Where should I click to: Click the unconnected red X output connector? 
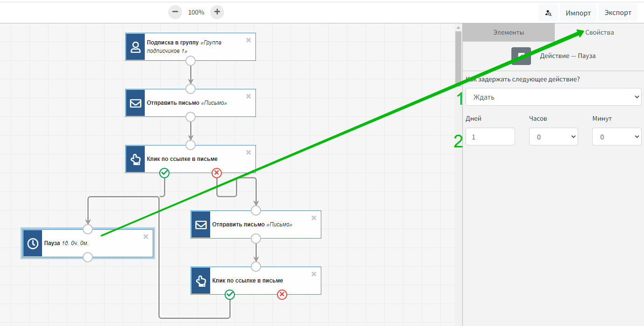pos(282,294)
